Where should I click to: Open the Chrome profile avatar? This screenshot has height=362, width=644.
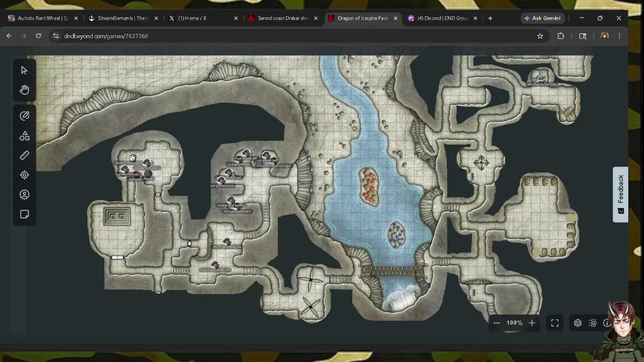click(605, 36)
